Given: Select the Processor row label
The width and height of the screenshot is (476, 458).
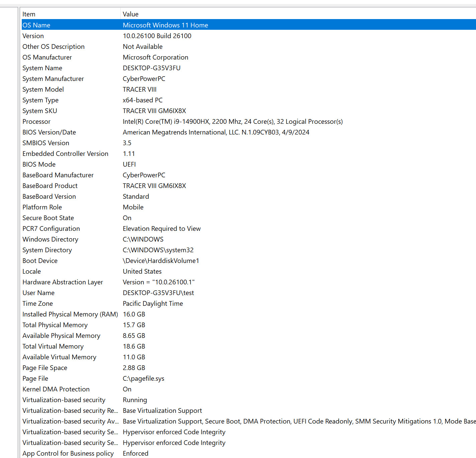Looking at the screenshot, I should [x=36, y=121].
